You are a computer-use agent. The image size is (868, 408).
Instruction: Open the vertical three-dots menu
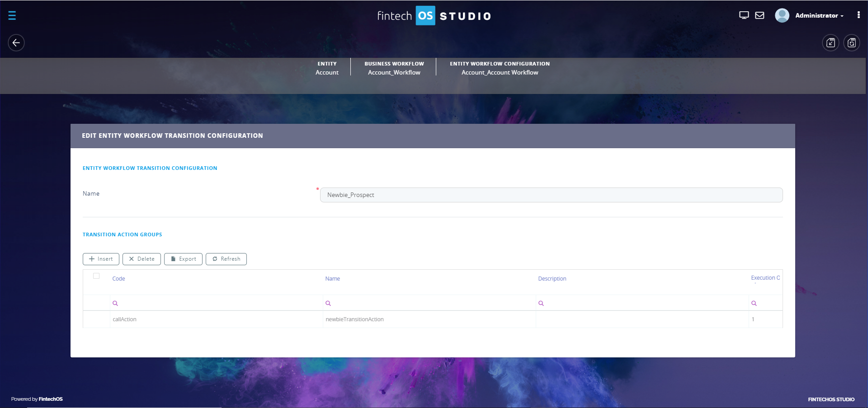tap(858, 15)
